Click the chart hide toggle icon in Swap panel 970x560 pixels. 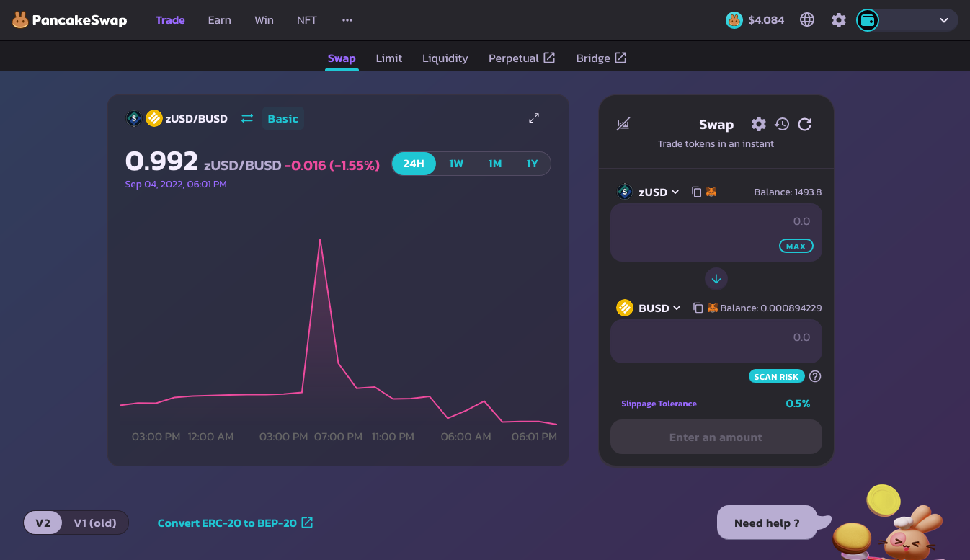623,124
